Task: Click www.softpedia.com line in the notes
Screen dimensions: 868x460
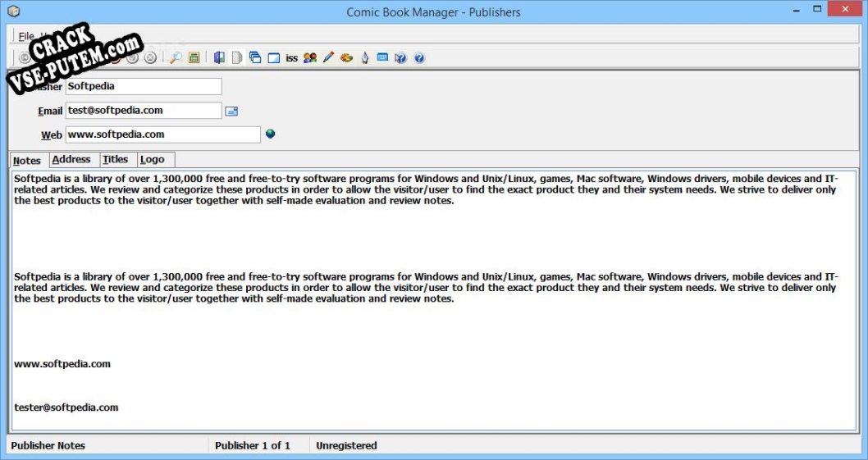Action: click(62, 364)
